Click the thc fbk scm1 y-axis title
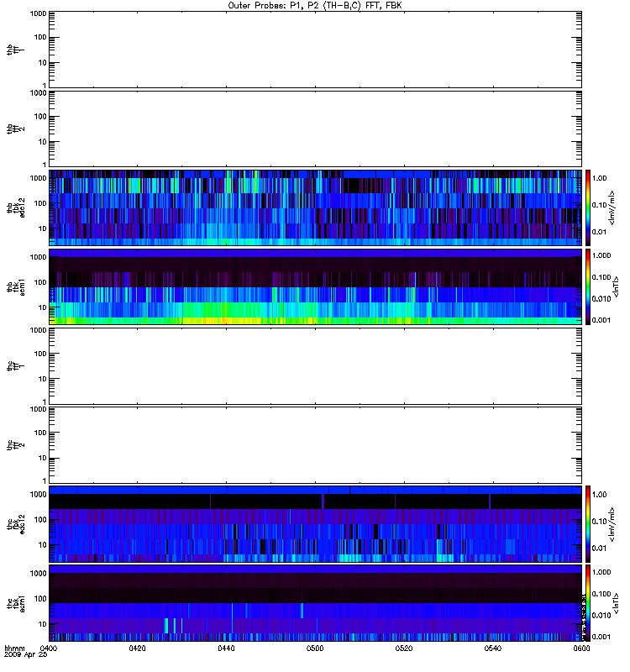The image size is (630, 672). point(15,603)
